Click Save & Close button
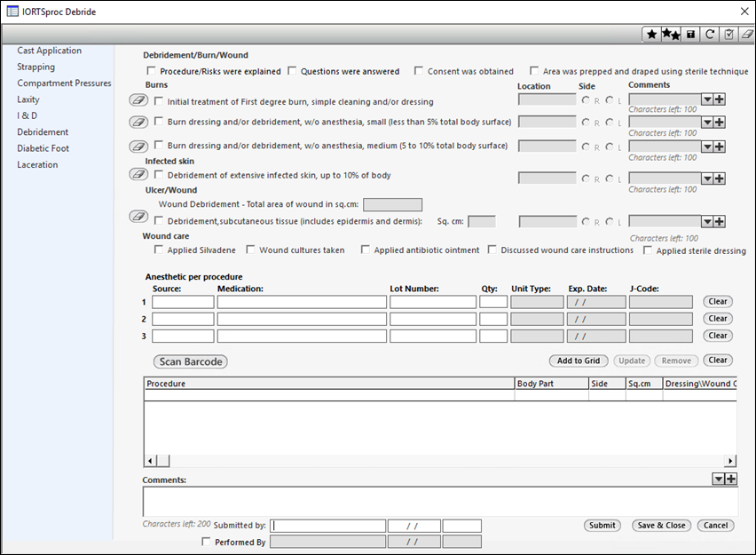The height and width of the screenshot is (555, 756). click(662, 525)
